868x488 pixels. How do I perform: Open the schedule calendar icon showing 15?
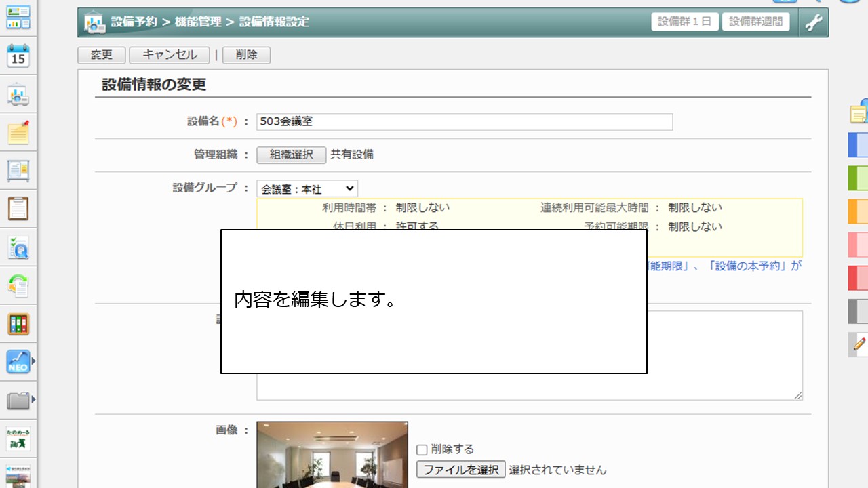click(x=18, y=56)
